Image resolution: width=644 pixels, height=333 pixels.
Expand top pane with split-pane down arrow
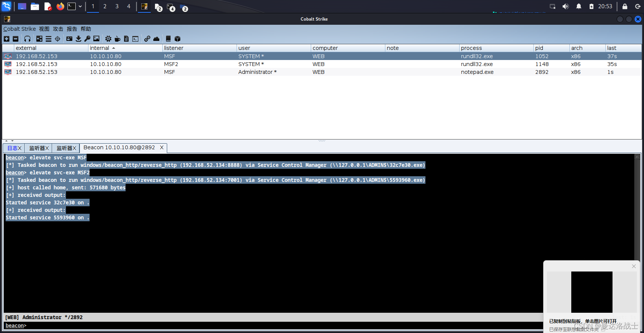click(x=12, y=141)
